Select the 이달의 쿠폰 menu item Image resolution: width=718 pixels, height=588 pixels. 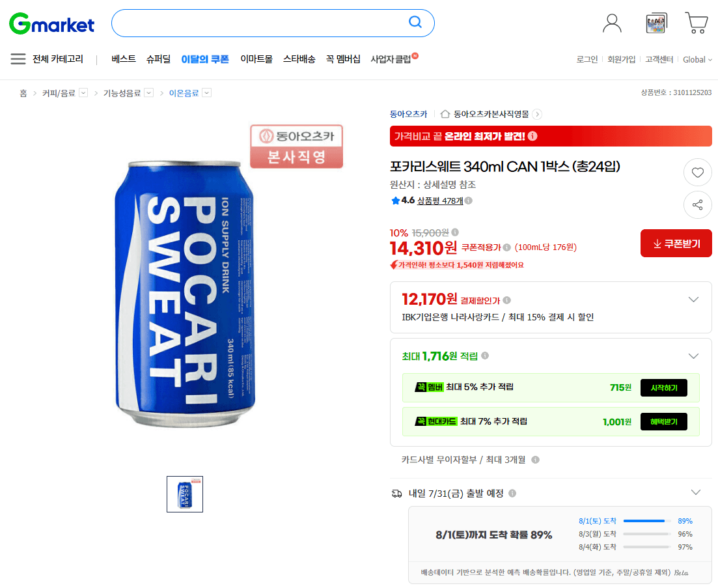pyautogui.click(x=204, y=59)
